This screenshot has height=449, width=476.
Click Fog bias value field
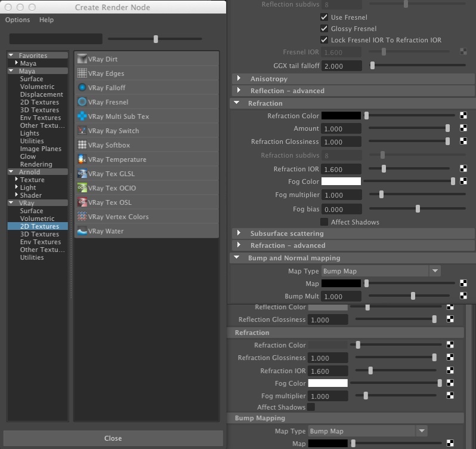(342, 209)
